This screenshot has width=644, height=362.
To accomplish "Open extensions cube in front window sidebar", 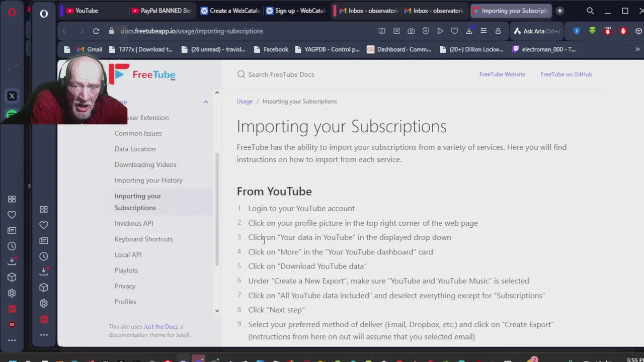I will pyautogui.click(x=44, y=288).
